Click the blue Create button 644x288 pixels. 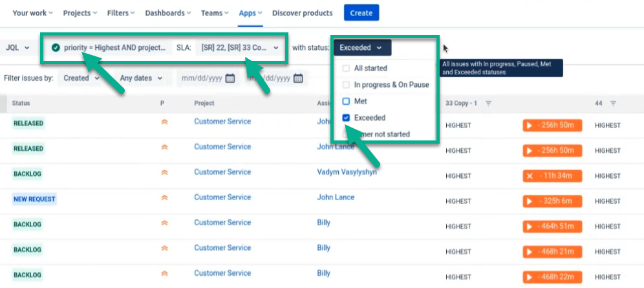(361, 13)
